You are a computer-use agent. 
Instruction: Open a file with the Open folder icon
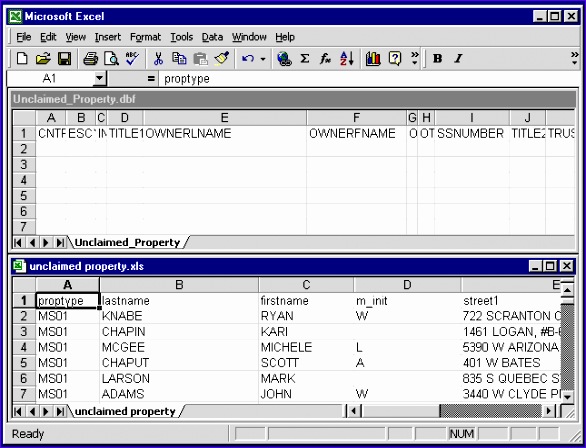click(x=43, y=59)
